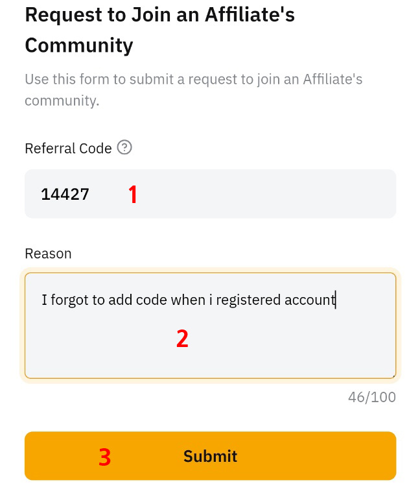Click the word 'account' in Reason text
The height and width of the screenshot is (504, 420).
point(310,300)
